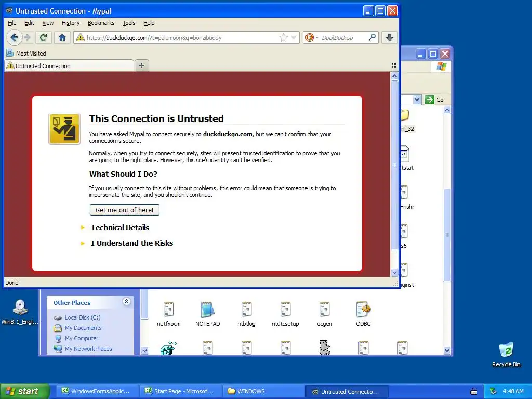Open the Help menu
The image size is (532, 399).
pos(149,23)
